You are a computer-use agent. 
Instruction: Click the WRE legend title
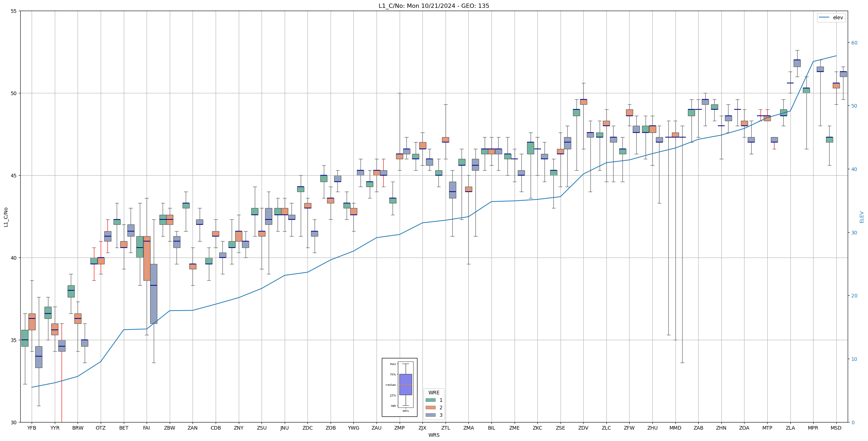tap(434, 393)
